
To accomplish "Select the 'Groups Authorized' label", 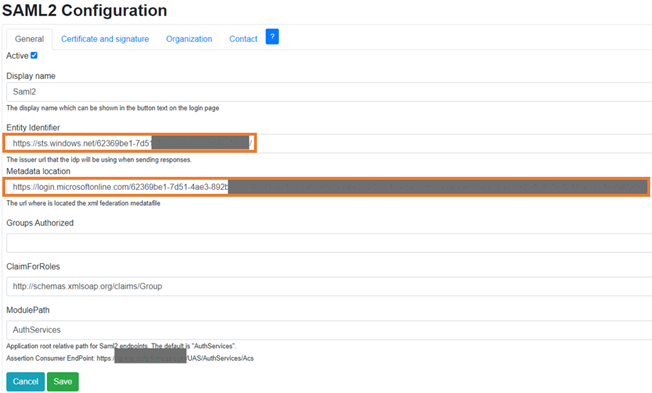I will (x=40, y=223).
